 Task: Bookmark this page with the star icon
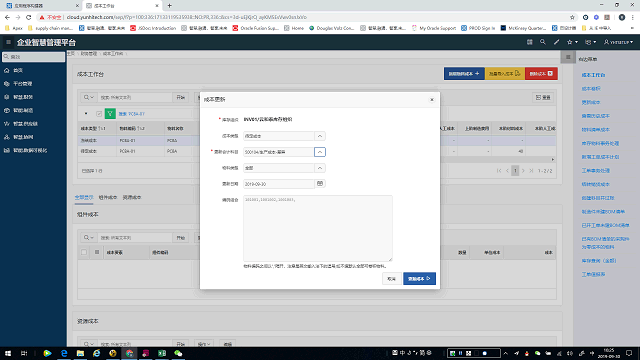[x=572, y=17]
